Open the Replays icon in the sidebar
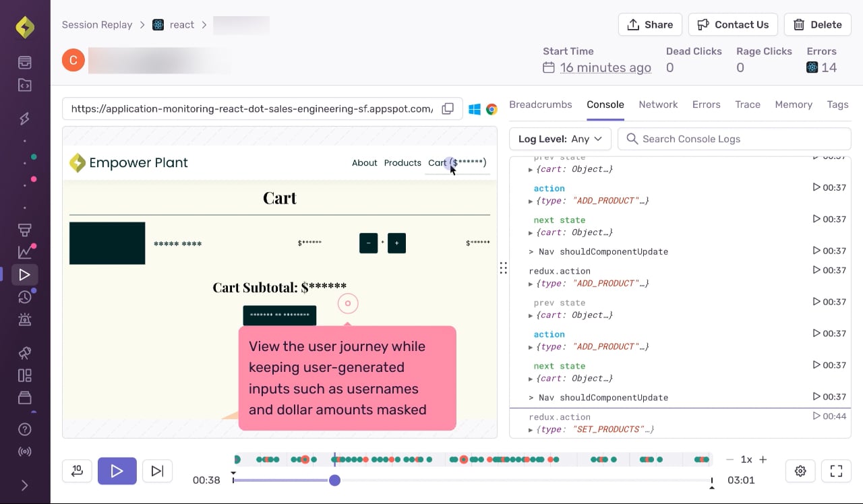This screenshot has width=863, height=504. (25, 275)
